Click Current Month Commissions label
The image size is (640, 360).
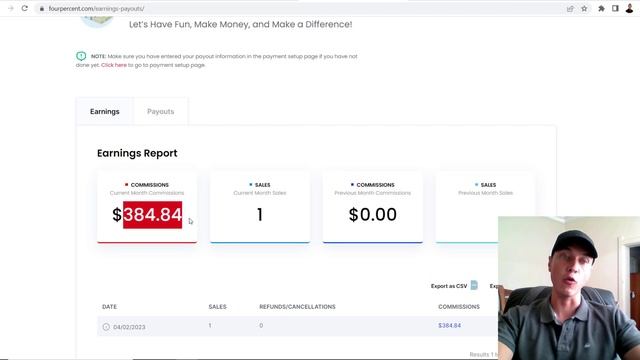(x=147, y=193)
